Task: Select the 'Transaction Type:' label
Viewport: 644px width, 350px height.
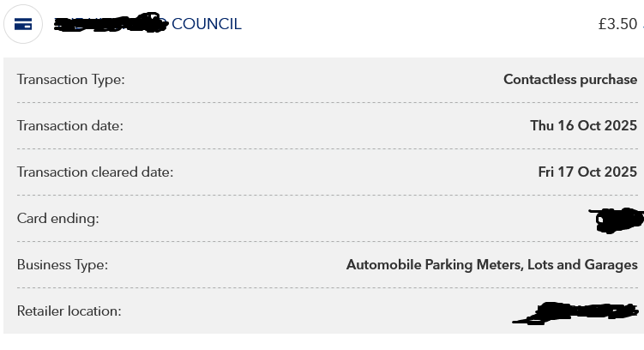Action: [x=71, y=80]
